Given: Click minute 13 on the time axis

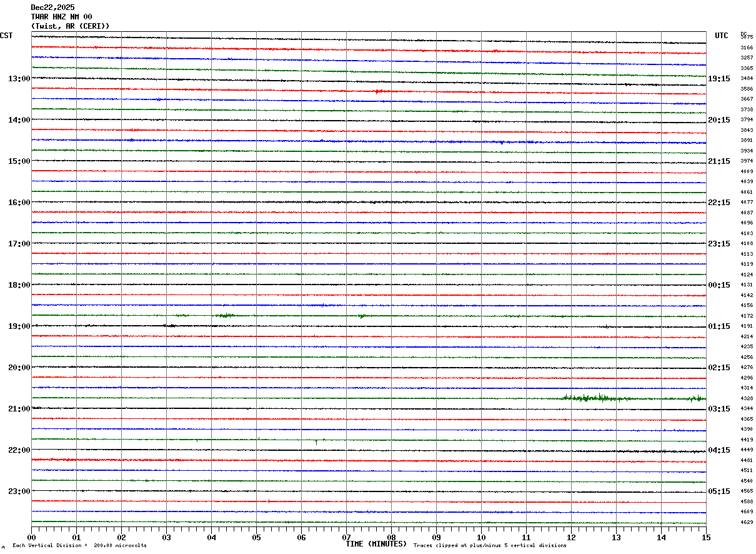Looking at the screenshot, I should point(616,537).
